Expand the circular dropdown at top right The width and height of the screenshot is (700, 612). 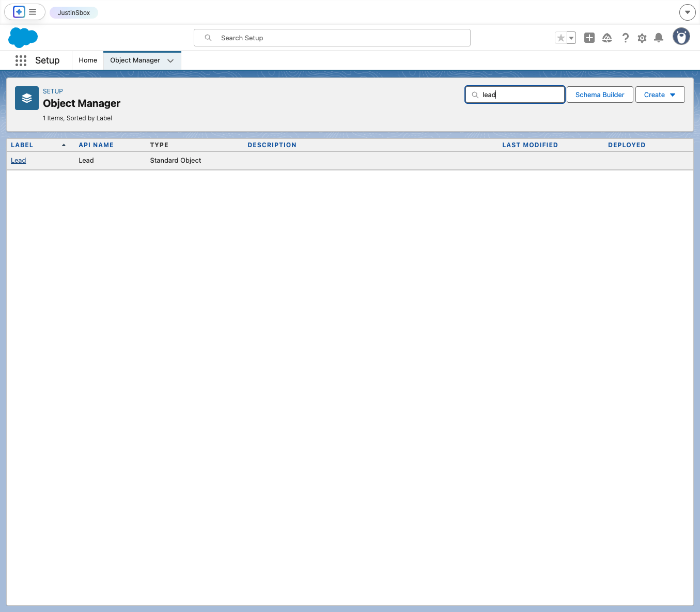[x=687, y=12]
